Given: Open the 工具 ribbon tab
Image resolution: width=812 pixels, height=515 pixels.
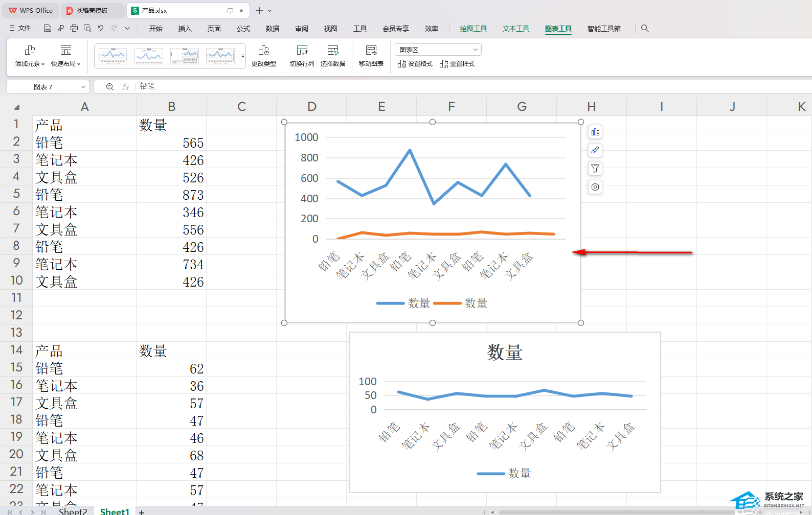Looking at the screenshot, I should pyautogui.click(x=360, y=29).
